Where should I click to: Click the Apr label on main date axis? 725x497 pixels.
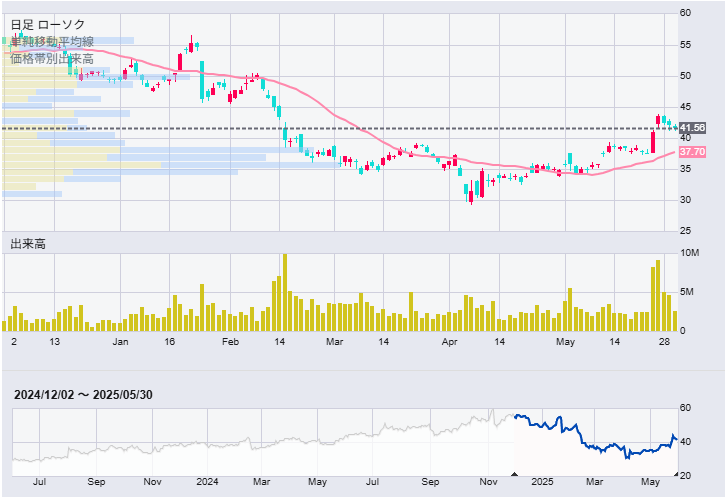(449, 342)
